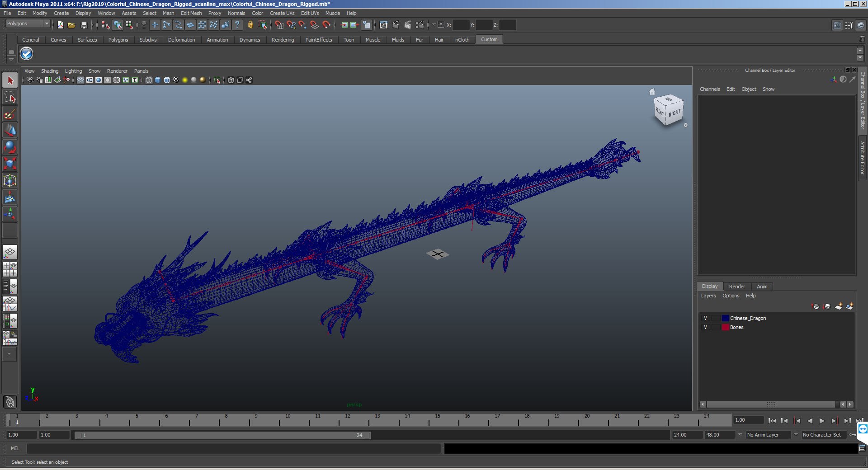Image resolution: width=868 pixels, height=470 pixels.
Task: Choose the Rotate tool sphere icon
Action: point(10,147)
